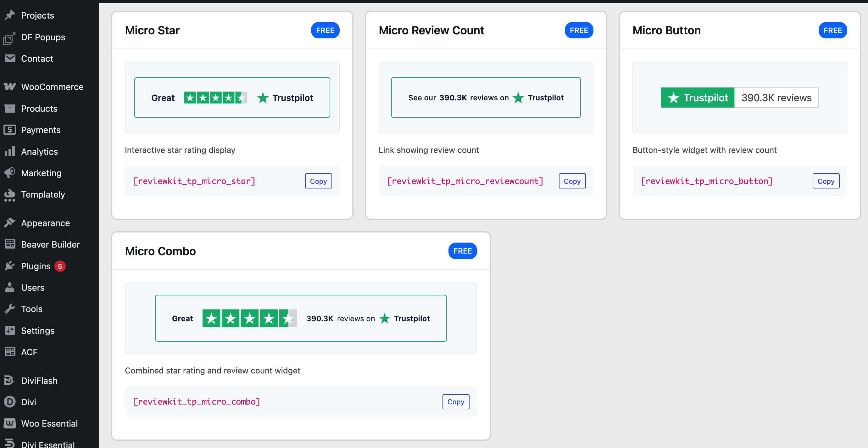Copy the micro_combo shortcode
The width and height of the screenshot is (868, 448).
point(456,401)
